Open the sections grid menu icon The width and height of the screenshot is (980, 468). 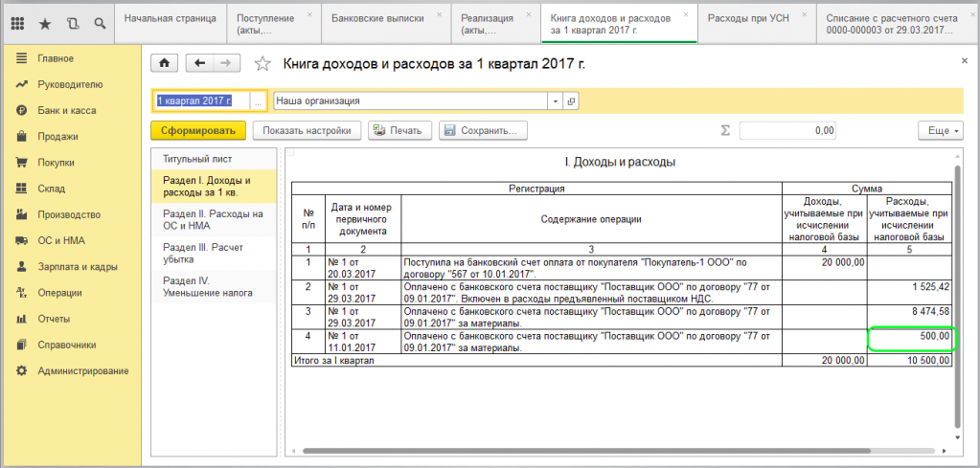pyautogui.click(x=18, y=23)
